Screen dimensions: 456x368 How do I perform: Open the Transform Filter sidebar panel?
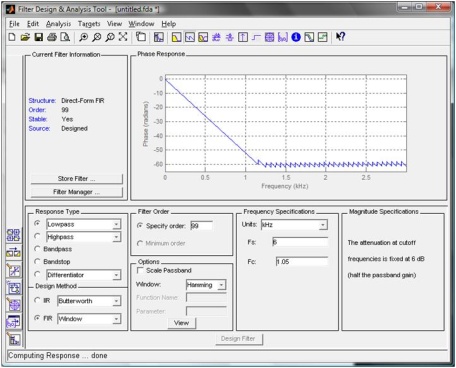click(13, 252)
